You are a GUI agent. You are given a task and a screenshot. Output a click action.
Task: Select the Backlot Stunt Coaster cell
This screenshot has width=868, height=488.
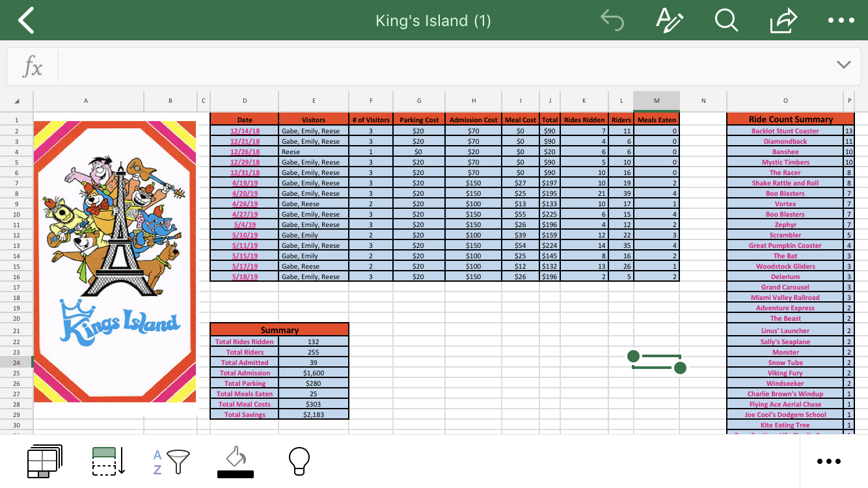click(x=785, y=131)
